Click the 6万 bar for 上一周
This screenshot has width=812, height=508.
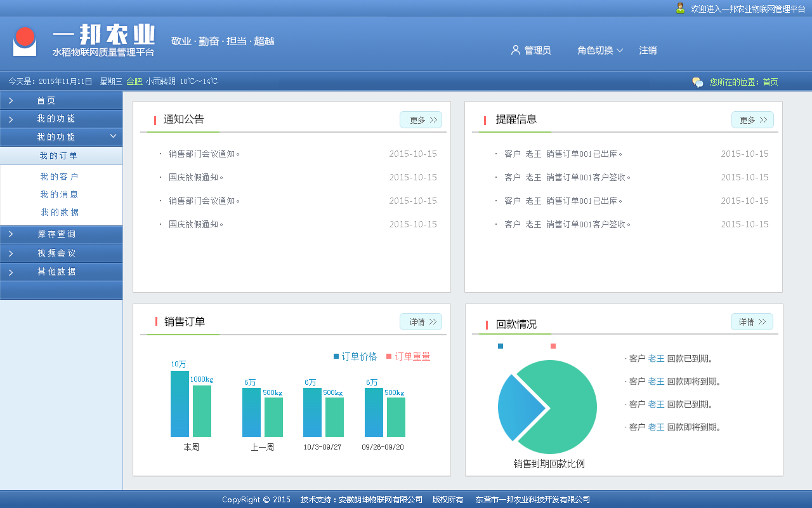[251, 412]
